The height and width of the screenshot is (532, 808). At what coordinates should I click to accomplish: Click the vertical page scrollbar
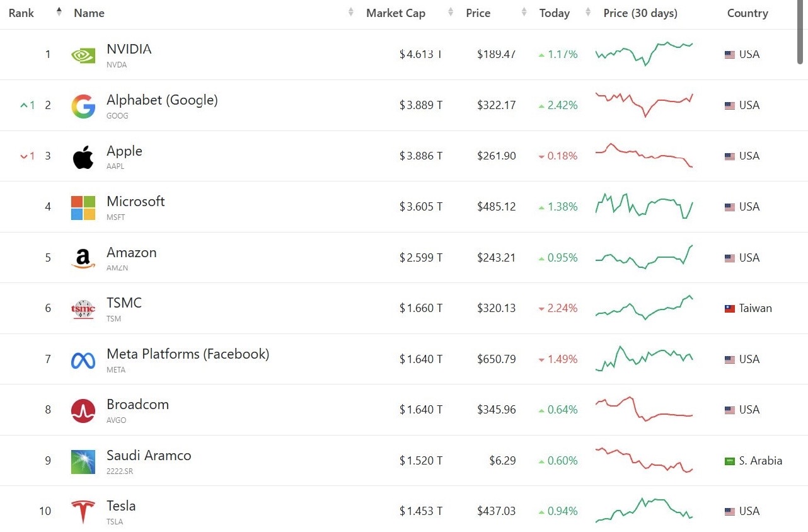tap(800, 38)
